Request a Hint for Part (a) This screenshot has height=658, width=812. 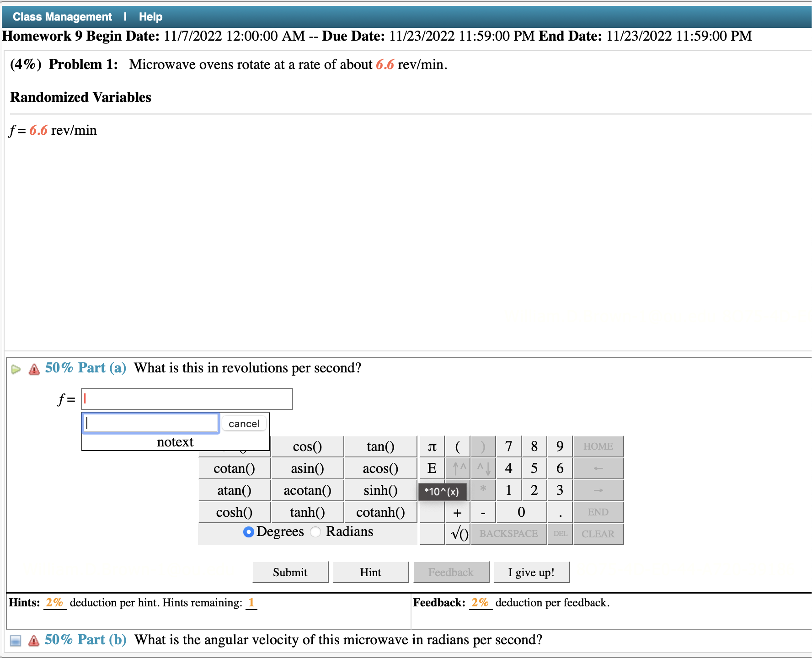370,572
